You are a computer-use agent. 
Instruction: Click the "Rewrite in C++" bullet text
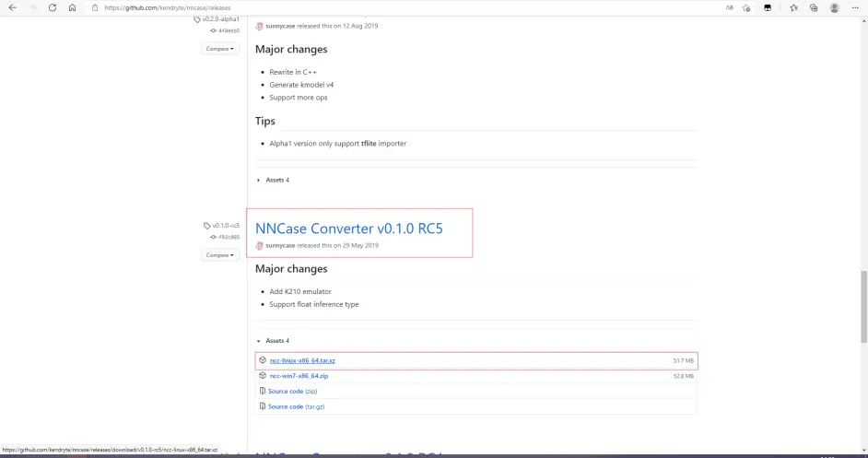coord(293,72)
